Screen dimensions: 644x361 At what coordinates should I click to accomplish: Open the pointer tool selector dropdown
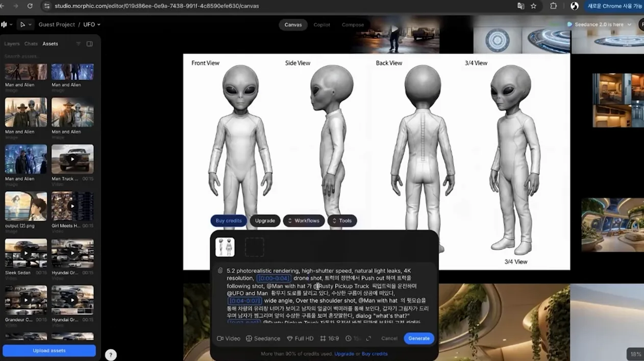coord(25,25)
